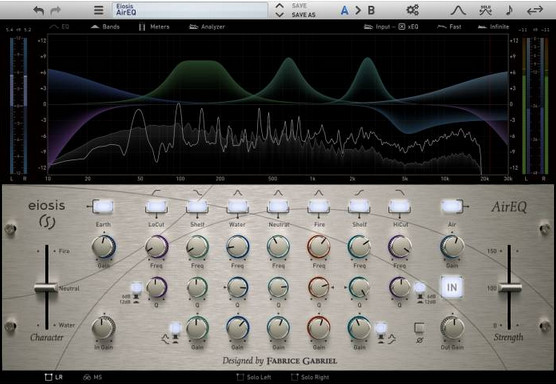This screenshot has height=384, width=556.
Task: Click the musical note icon
Action: (x=509, y=10)
